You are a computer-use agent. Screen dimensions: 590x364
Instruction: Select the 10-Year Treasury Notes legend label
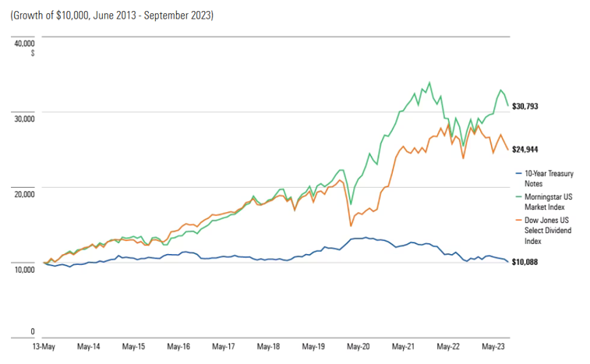[x=546, y=176]
